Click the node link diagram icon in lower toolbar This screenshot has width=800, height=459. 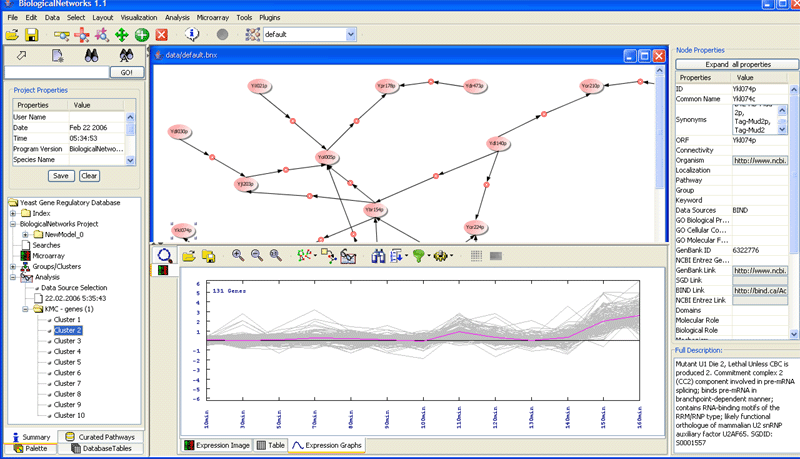[329, 256]
